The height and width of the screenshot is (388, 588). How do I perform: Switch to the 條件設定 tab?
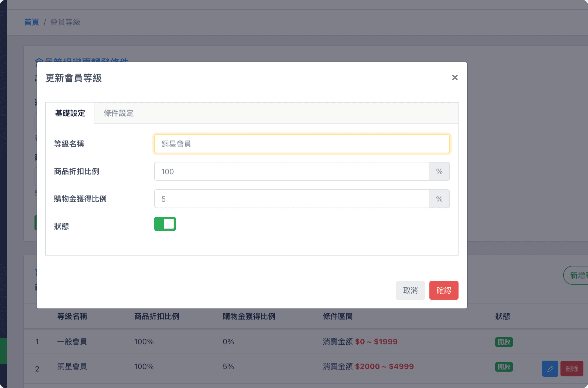[119, 113]
